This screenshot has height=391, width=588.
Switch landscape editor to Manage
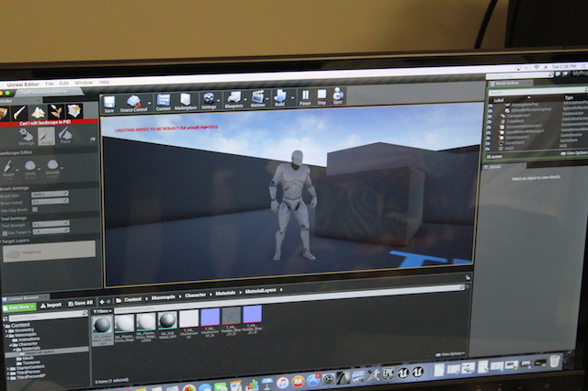point(26,137)
